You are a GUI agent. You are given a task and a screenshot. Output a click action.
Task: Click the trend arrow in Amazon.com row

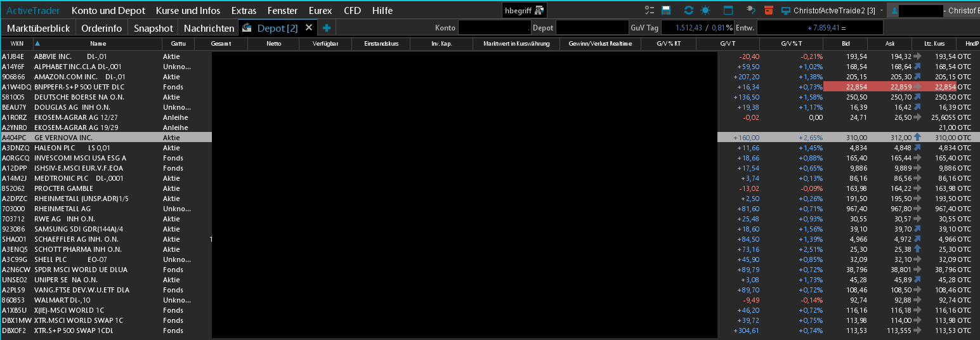917,76
